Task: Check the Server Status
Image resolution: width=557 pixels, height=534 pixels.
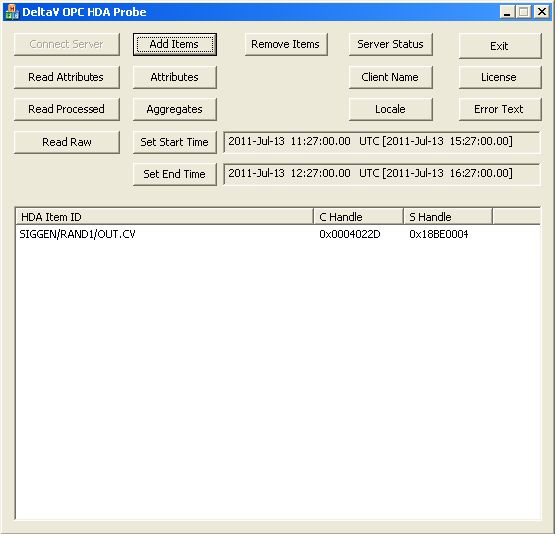Action: [390, 44]
